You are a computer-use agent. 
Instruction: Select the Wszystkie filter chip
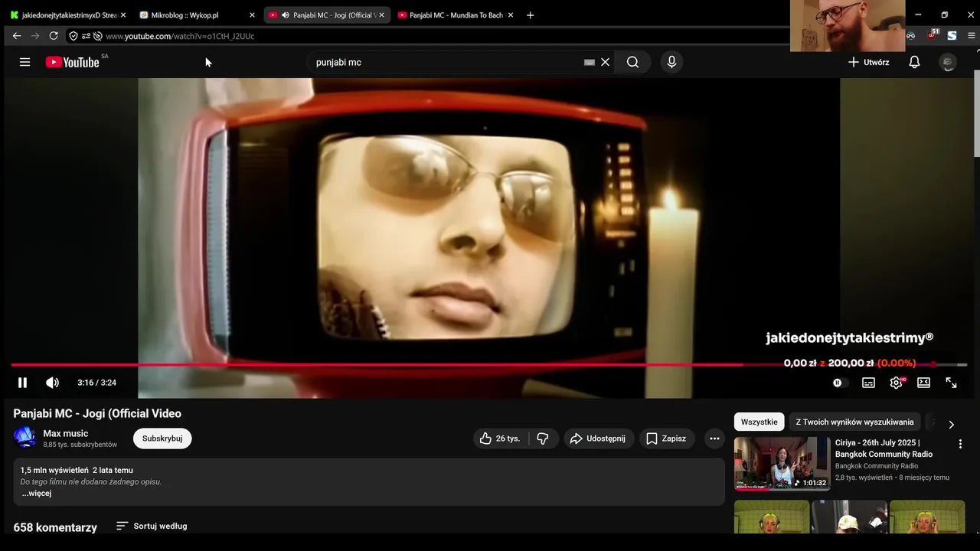(759, 422)
